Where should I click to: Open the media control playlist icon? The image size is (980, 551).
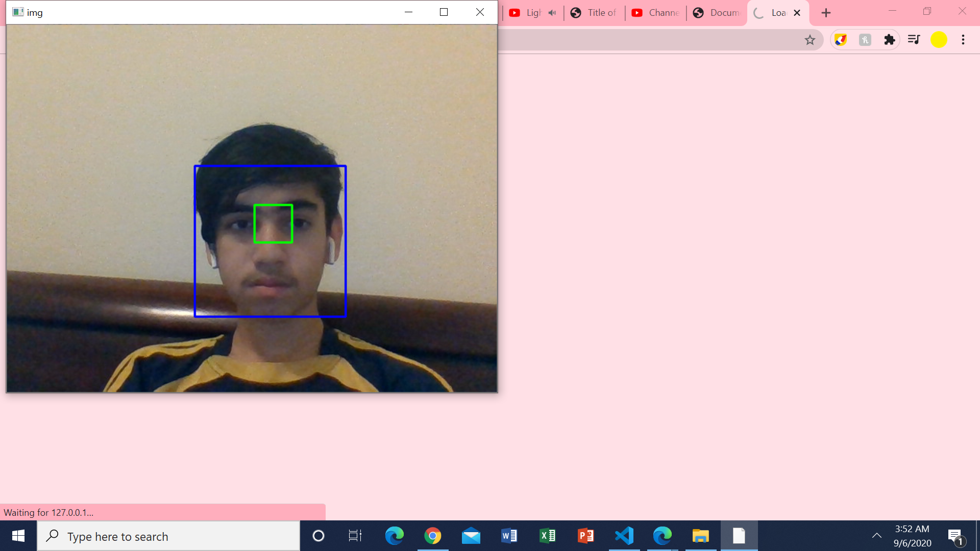point(914,40)
